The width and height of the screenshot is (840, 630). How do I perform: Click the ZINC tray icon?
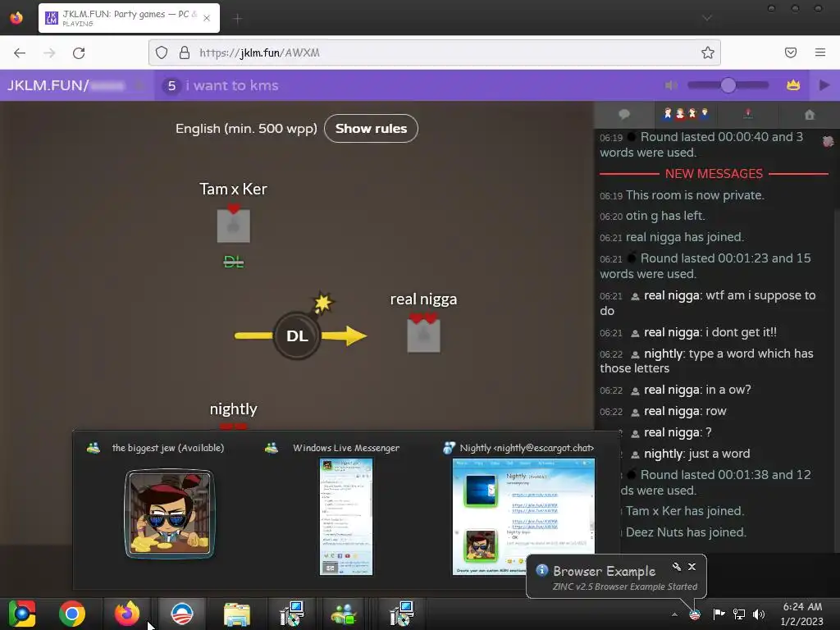[x=695, y=614]
